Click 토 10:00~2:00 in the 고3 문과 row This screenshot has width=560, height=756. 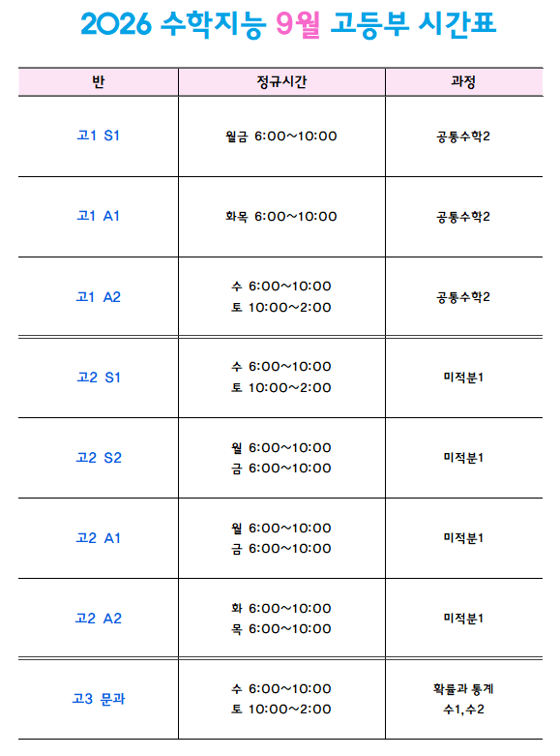tap(281, 710)
